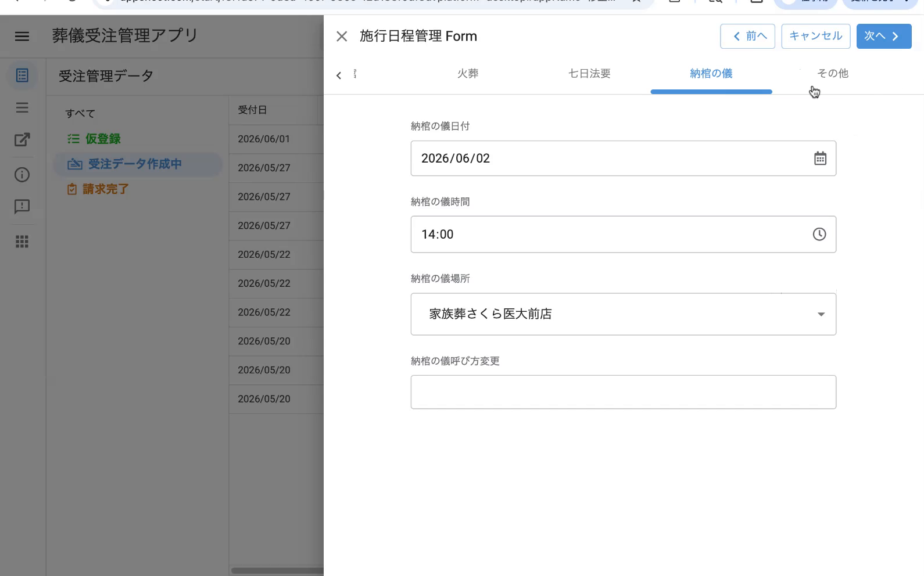The width and height of the screenshot is (924, 576).
Task: Click the 納棺の儀日付 date field
Action: click(x=623, y=159)
